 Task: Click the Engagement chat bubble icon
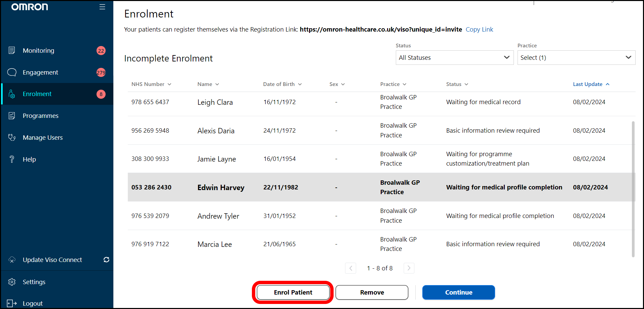click(12, 72)
